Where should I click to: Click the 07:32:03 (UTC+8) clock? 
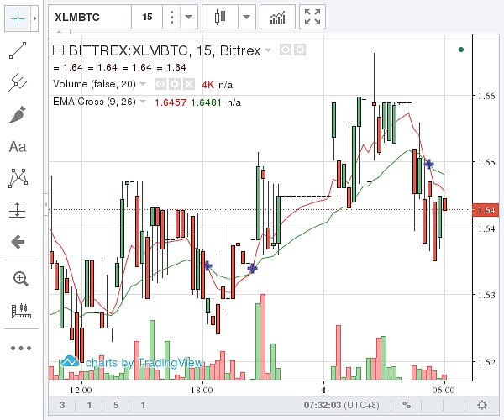(x=341, y=405)
